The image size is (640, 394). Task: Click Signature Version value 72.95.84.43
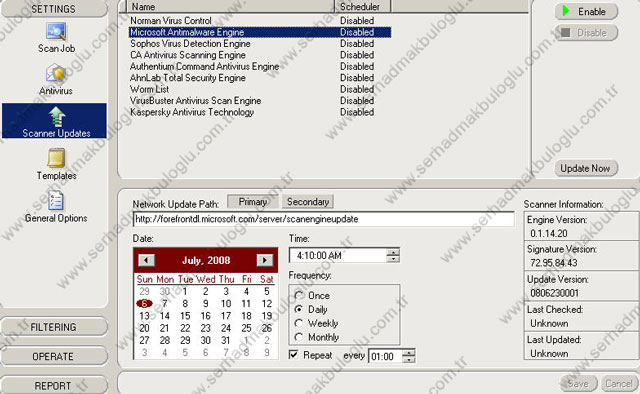tap(554, 263)
